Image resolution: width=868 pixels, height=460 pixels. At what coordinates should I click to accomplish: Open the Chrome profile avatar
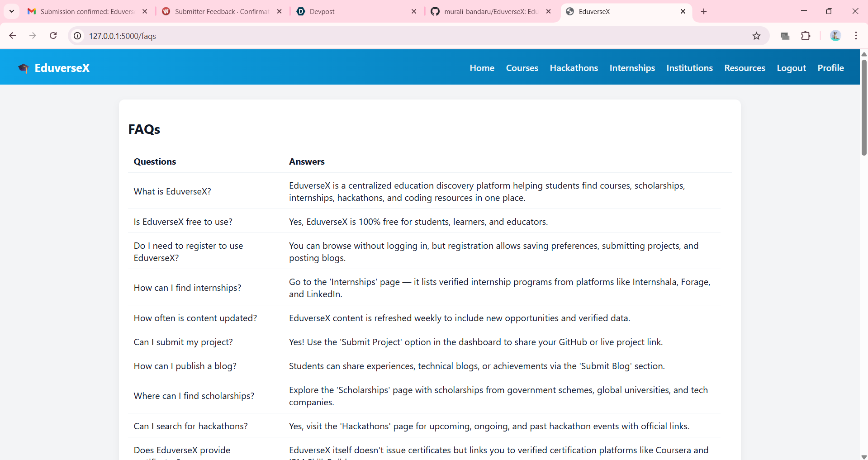(835, 36)
